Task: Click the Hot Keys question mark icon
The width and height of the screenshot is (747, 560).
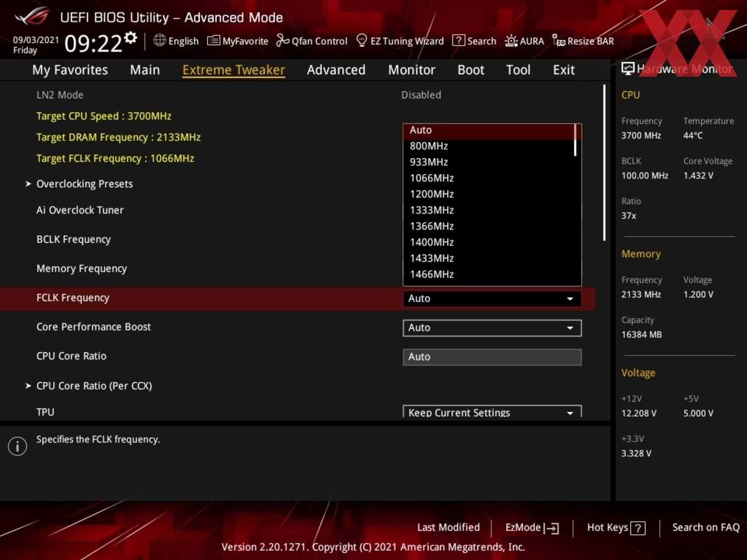Action: (x=638, y=528)
